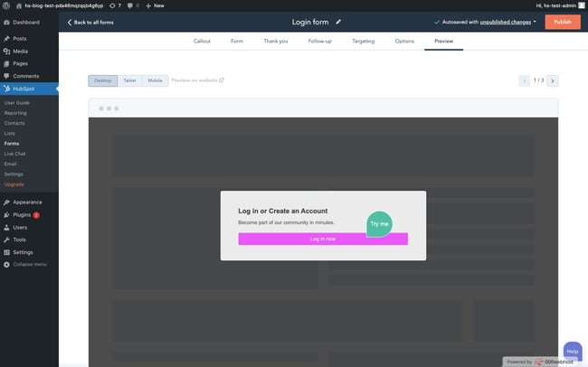The height and width of the screenshot is (367, 588).
Task: Collapse the WordPress sidebar menu
Action: 27,264
